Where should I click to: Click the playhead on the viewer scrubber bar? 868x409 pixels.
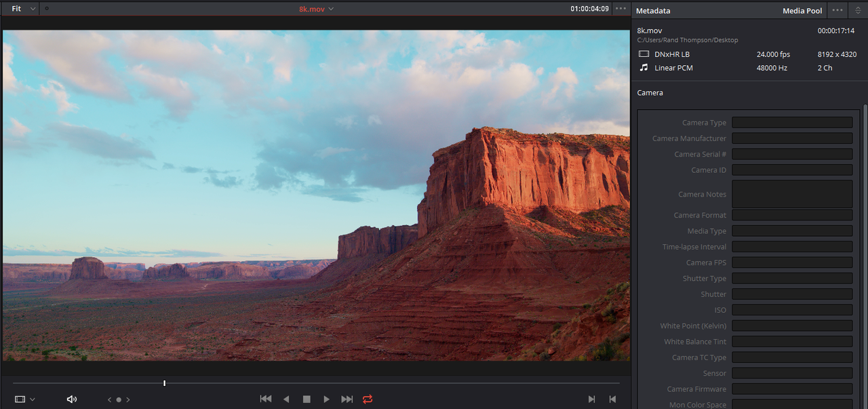point(165,383)
